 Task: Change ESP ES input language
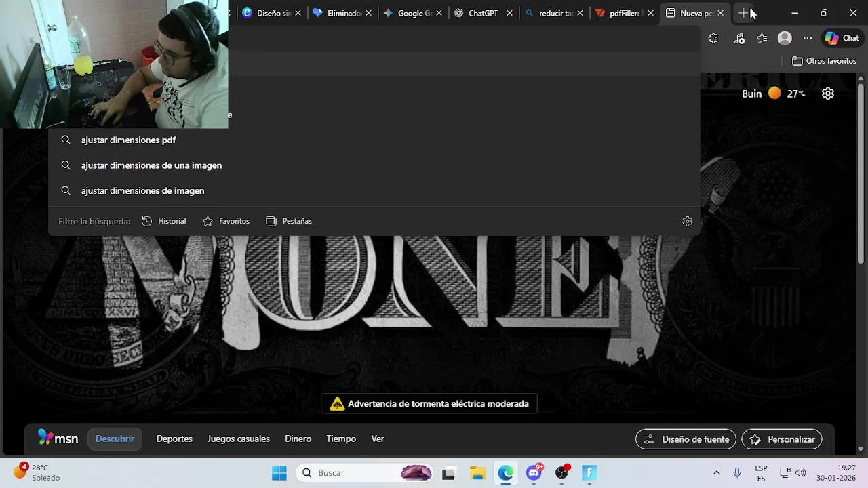[762, 473]
